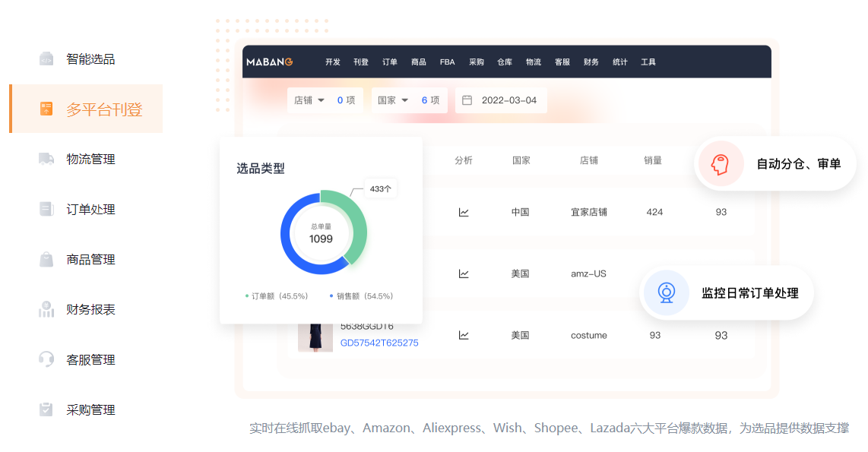The width and height of the screenshot is (868, 452).
Task: Open the 仓库 top menu
Action: click(x=504, y=62)
